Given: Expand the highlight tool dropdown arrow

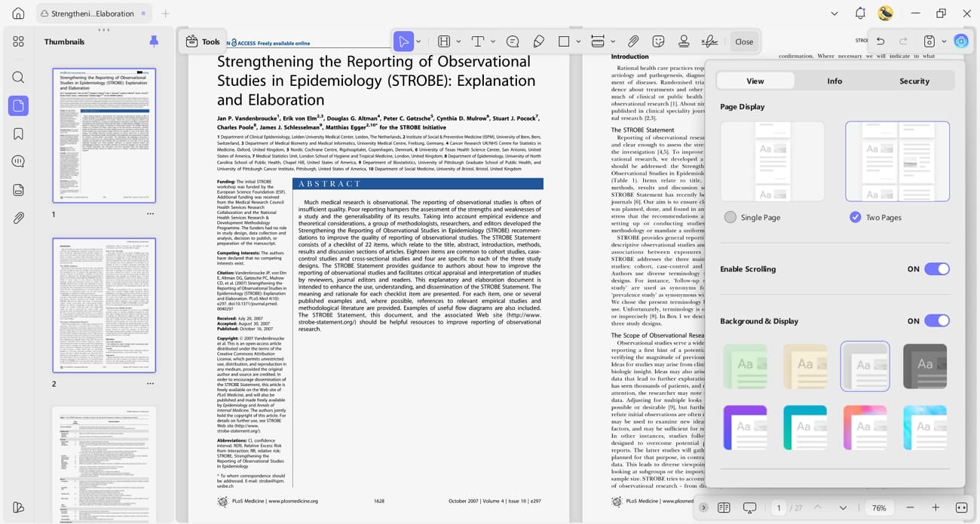Looking at the screenshot, I should 458,41.
